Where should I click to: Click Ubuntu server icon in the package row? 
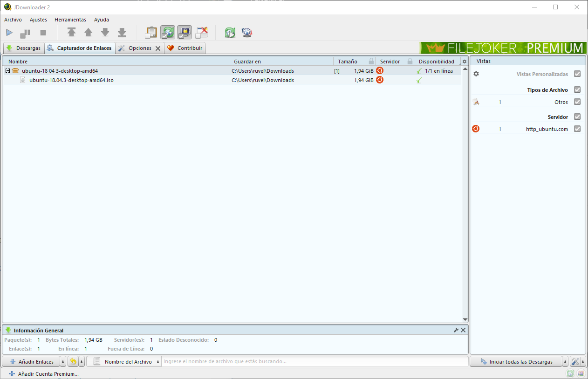[x=380, y=71]
